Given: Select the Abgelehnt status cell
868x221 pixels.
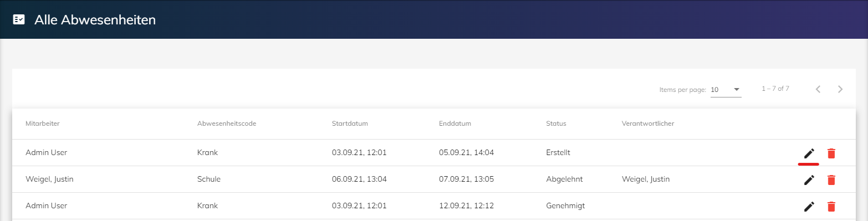Looking at the screenshot, I should [564, 179].
